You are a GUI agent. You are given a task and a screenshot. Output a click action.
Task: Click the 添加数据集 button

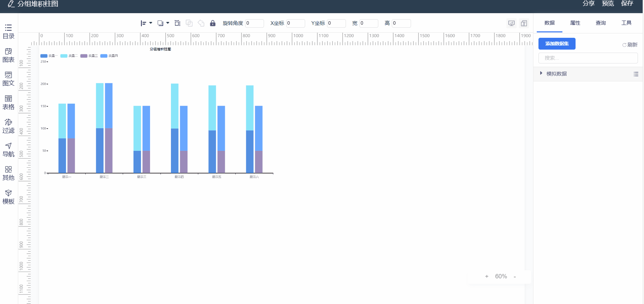[557, 44]
